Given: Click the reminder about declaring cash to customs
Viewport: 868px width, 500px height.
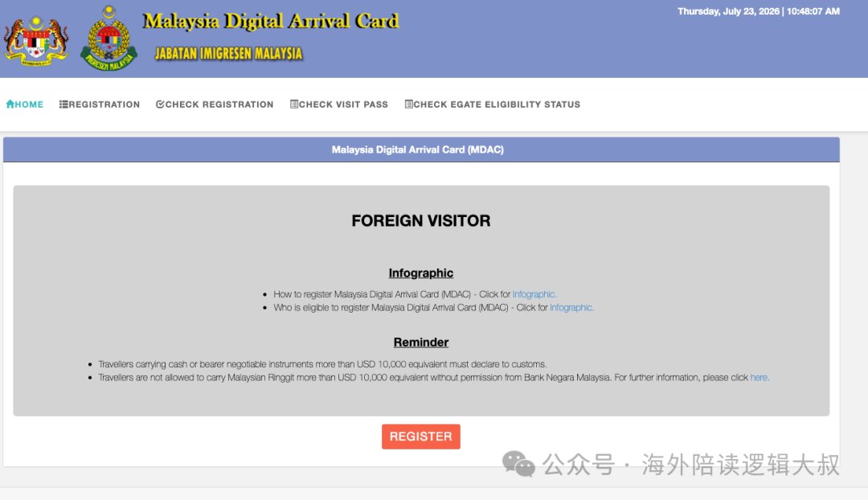Looking at the screenshot, I should pyautogui.click(x=322, y=364).
